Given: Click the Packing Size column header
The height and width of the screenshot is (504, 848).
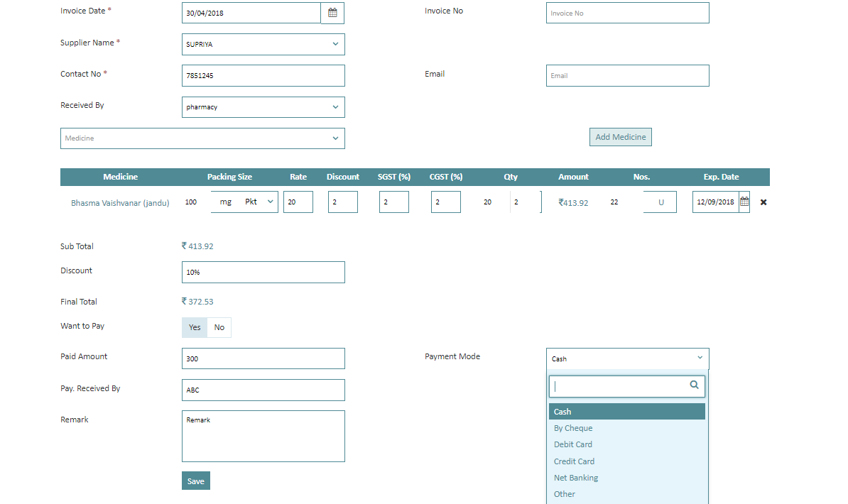Looking at the screenshot, I should (229, 177).
